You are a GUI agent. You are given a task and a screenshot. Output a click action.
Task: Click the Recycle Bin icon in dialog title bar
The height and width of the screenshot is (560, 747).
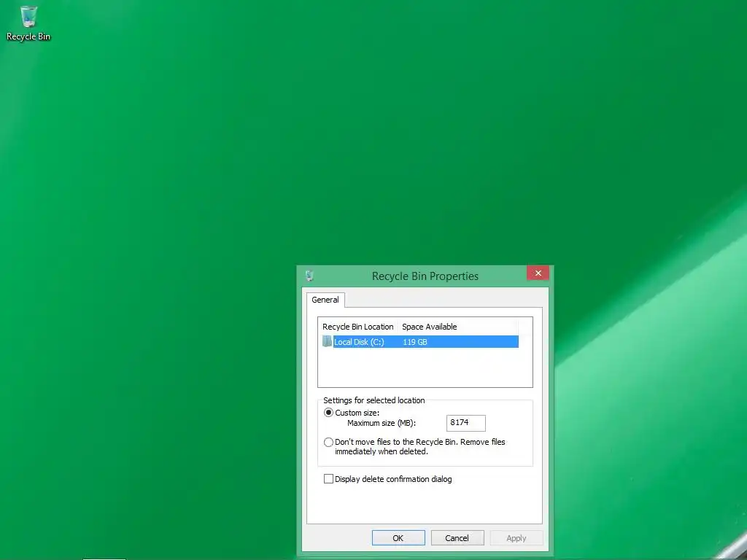pos(309,276)
